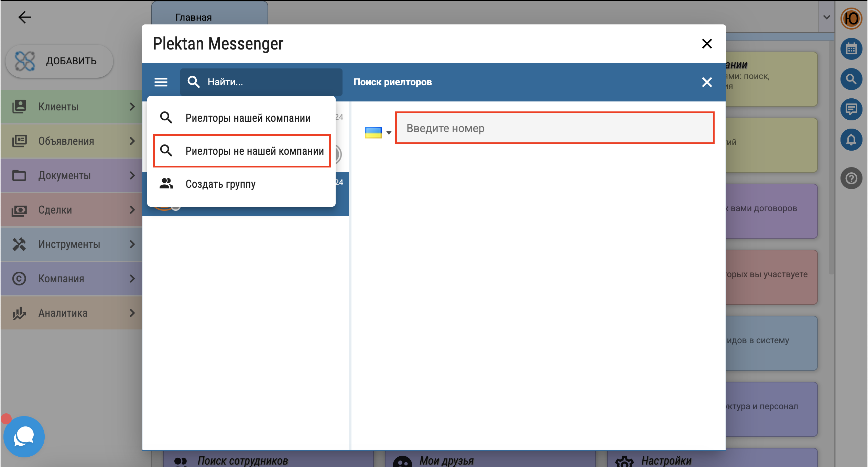
Task: Open the user avatar Ю
Action: 851,19
